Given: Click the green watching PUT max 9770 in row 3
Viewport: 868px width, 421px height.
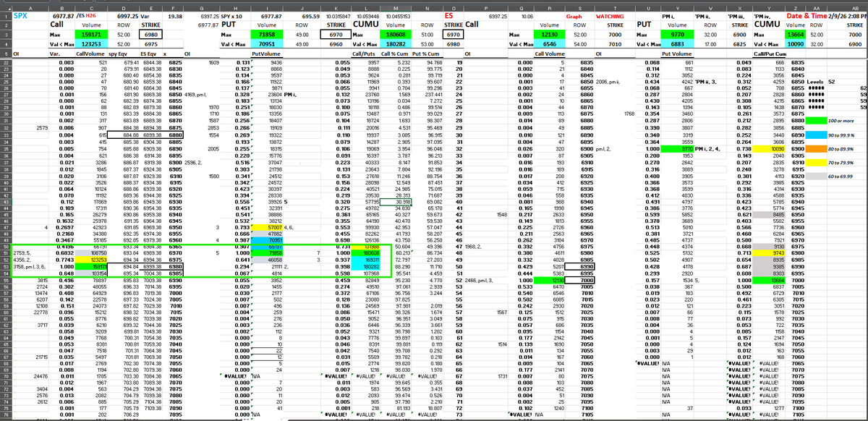Looking at the screenshot, I should click(x=676, y=34).
